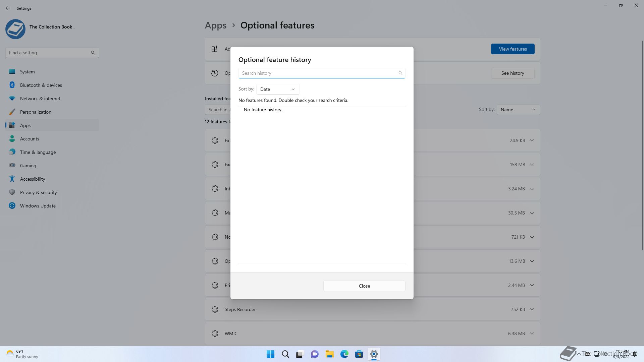Open the Sort by Name dropdown
This screenshot has height=362, width=644.
click(x=518, y=110)
